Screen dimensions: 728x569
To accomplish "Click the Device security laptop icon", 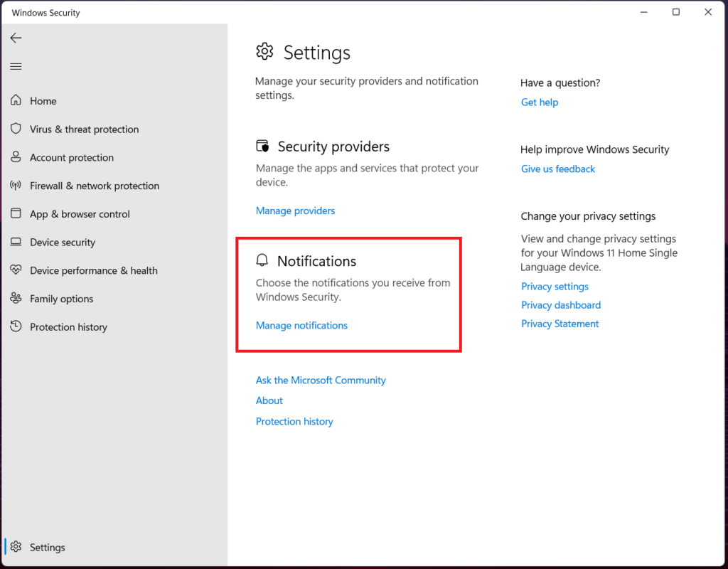I will tap(16, 242).
